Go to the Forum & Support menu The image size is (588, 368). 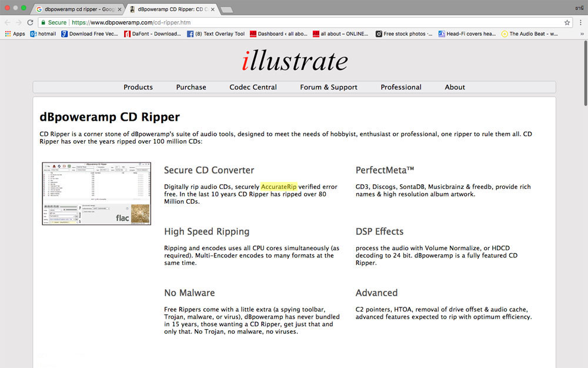click(x=329, y=87)
